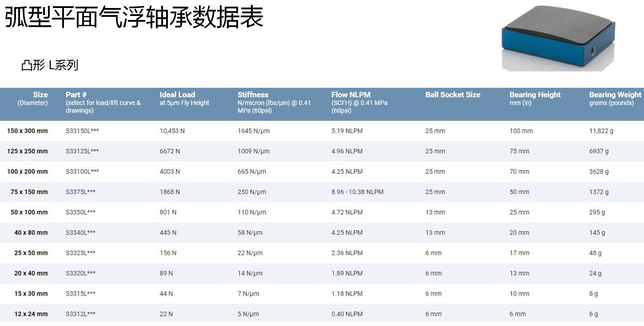The width and height of the screenshot is (644, 326).
Task: Click the Stiffness column header
Action: (253, 94)
